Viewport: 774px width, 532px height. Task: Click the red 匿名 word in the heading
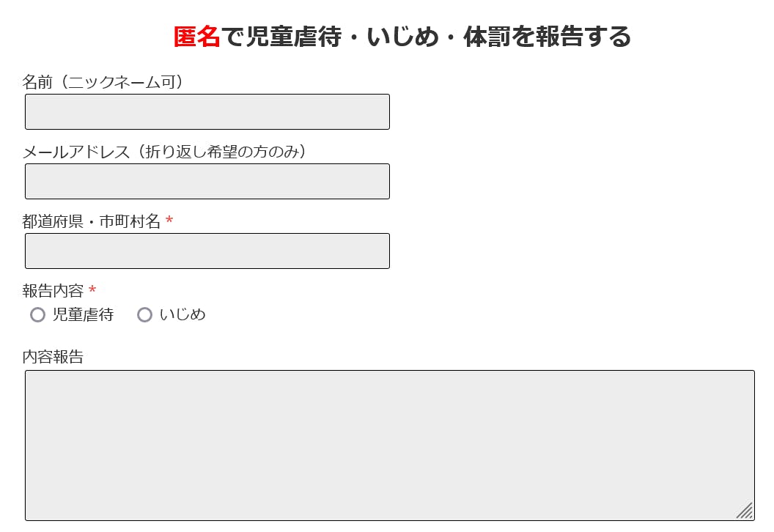[196, 37]
